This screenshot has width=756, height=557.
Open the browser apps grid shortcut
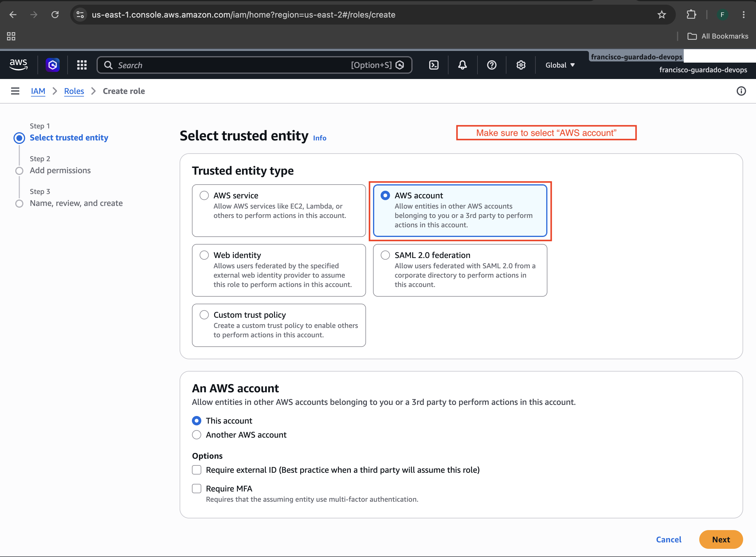coord(11,36)
